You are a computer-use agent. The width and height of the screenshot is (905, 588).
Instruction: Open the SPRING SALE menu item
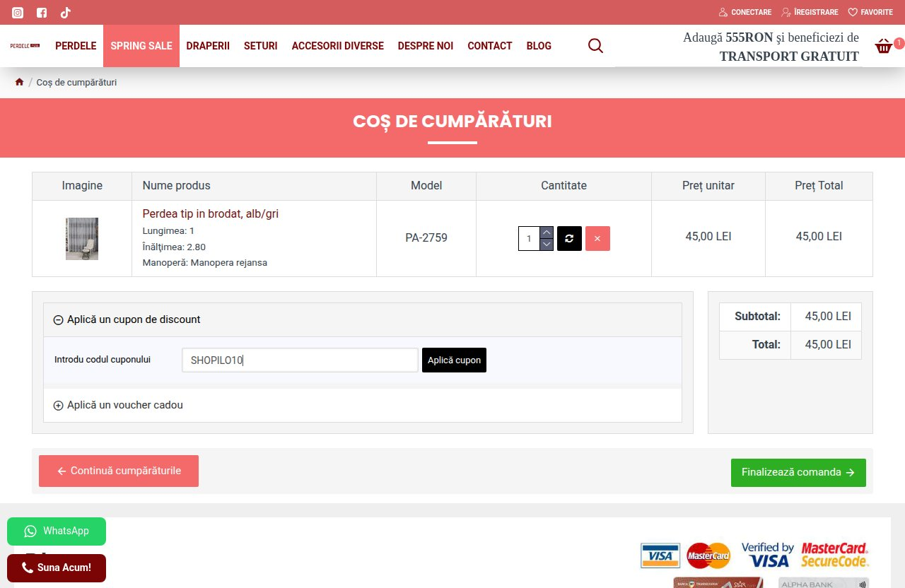141,46
